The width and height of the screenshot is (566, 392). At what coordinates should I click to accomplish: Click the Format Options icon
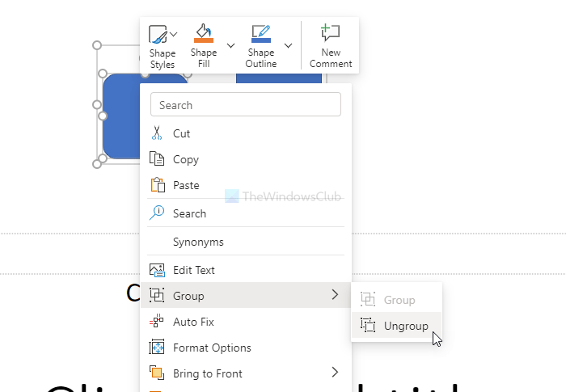tap(157, 348)
